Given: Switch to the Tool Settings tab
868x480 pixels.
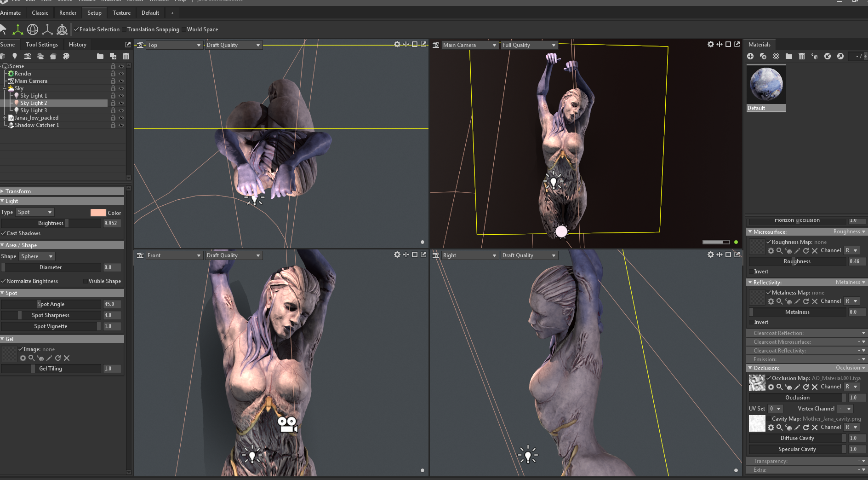Looking at the screenshot, I should click(42, 45).
